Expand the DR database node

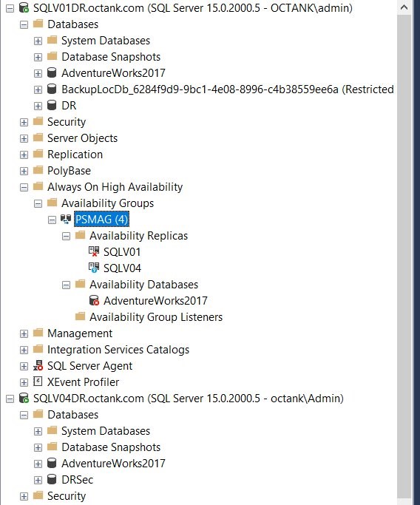point(38,106)
